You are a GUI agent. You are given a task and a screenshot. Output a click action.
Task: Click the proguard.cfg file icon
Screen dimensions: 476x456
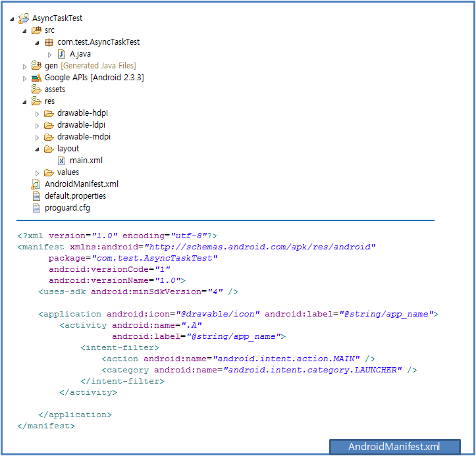pyautogui.click(x=36, y=208)
